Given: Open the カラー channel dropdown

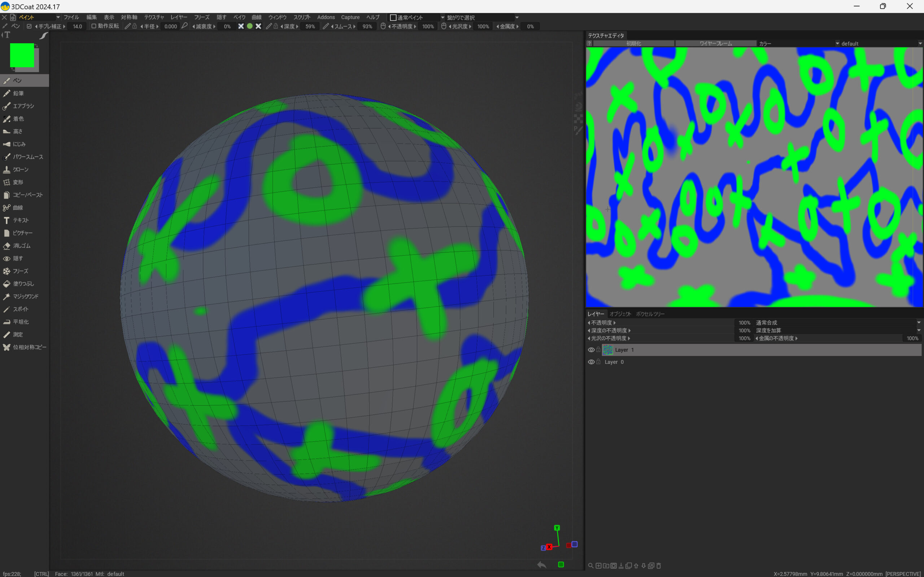Looking at the screenshot, I should 837,44.
